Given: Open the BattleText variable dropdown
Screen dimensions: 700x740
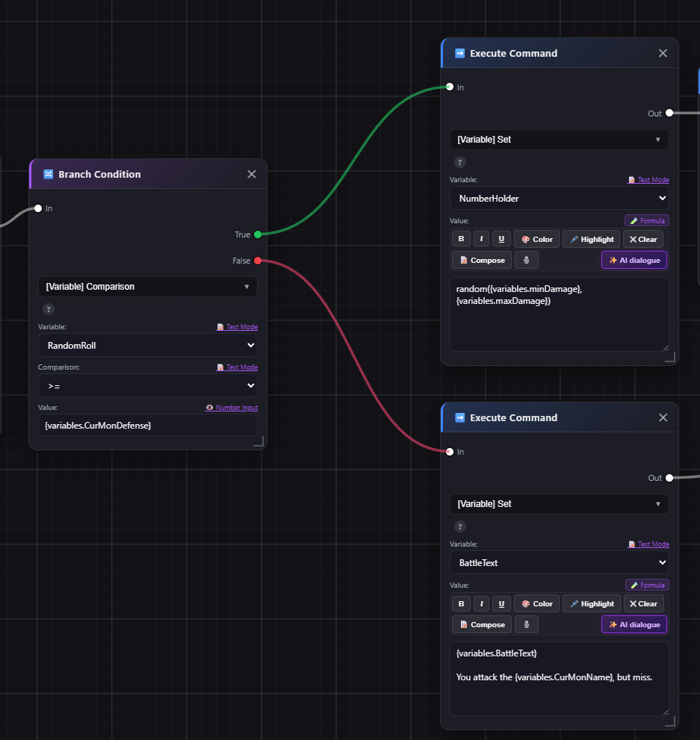Looking at the screenshot, I should click(x=560, y=562).
